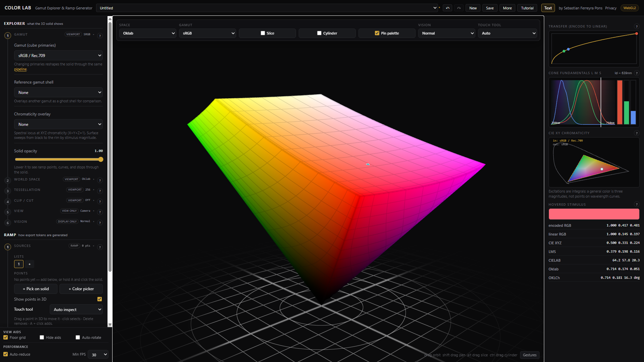Open the Vision dropdown set to Normal
The image size is (644, 362).
tap(447, 33)
